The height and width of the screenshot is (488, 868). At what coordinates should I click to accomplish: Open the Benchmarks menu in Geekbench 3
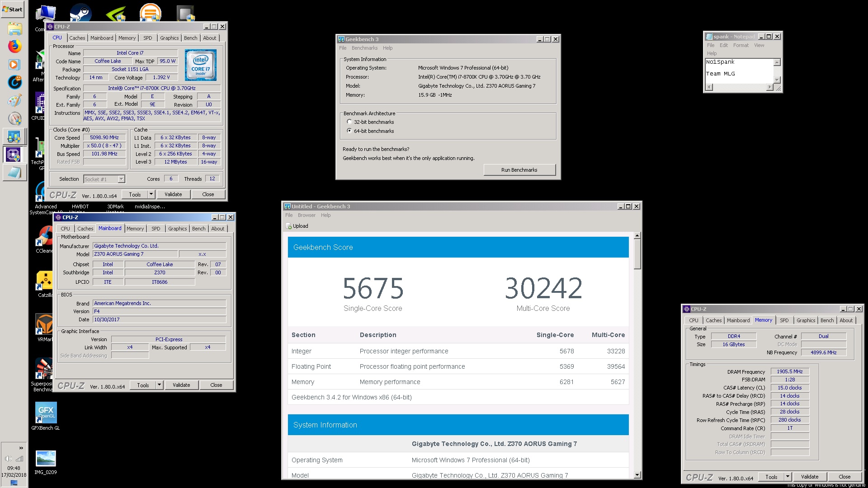click(364, 48)
